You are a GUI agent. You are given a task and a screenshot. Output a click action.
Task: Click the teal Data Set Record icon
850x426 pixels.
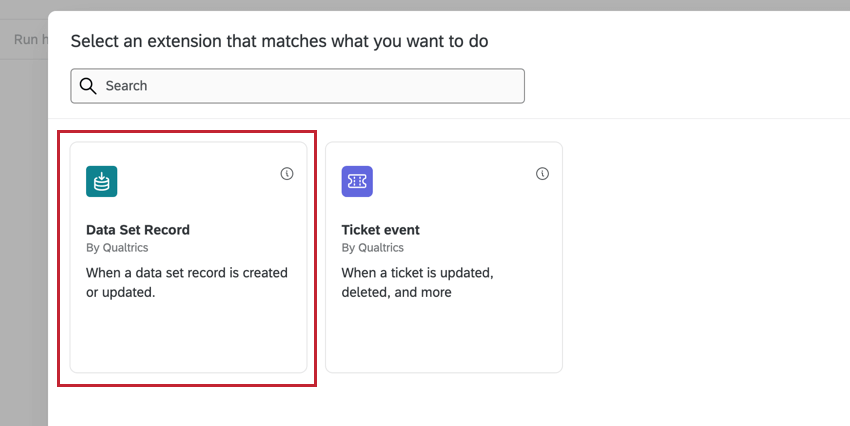point(102,181)
